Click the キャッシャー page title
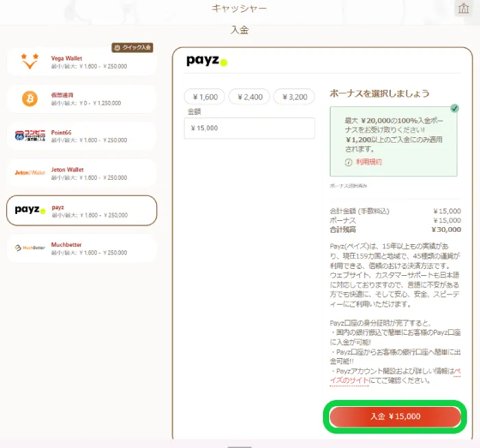 coord(239,8)
